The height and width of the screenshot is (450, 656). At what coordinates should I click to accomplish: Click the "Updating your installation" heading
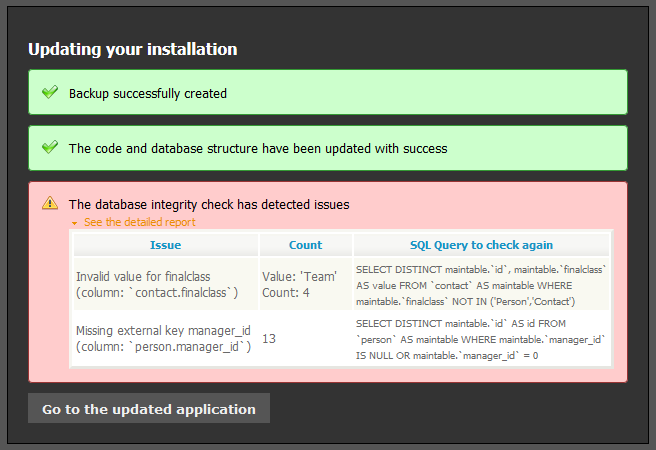pyautogui.click(x=133, y=49)
